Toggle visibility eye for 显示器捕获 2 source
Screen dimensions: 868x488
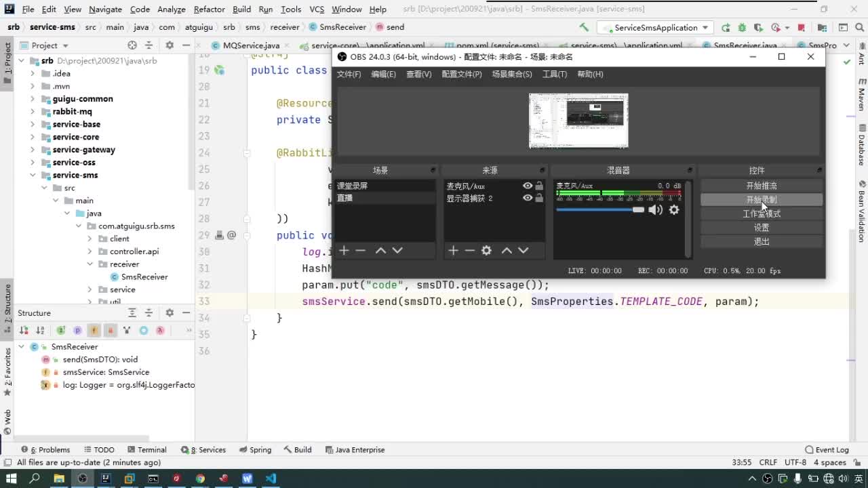click(x=528, y=198)
